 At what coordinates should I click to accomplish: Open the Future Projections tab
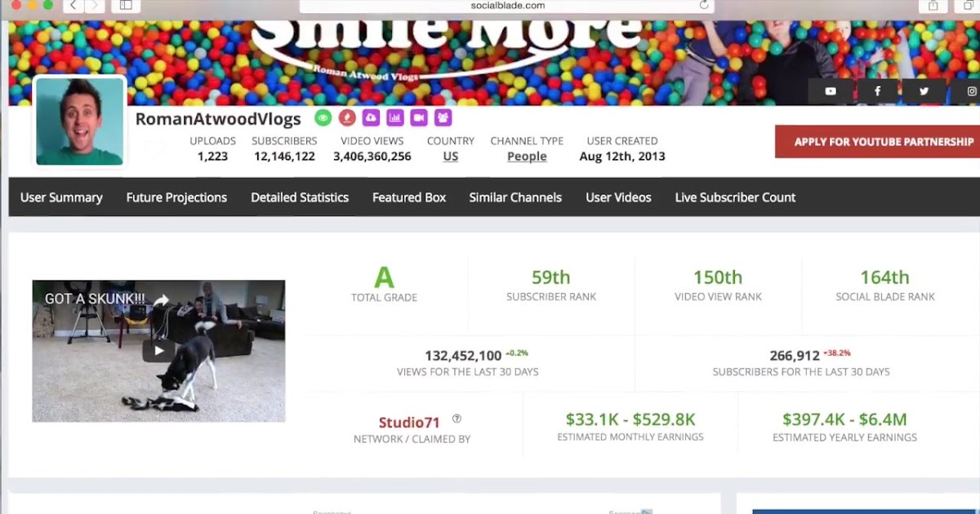tap(176, 197)
